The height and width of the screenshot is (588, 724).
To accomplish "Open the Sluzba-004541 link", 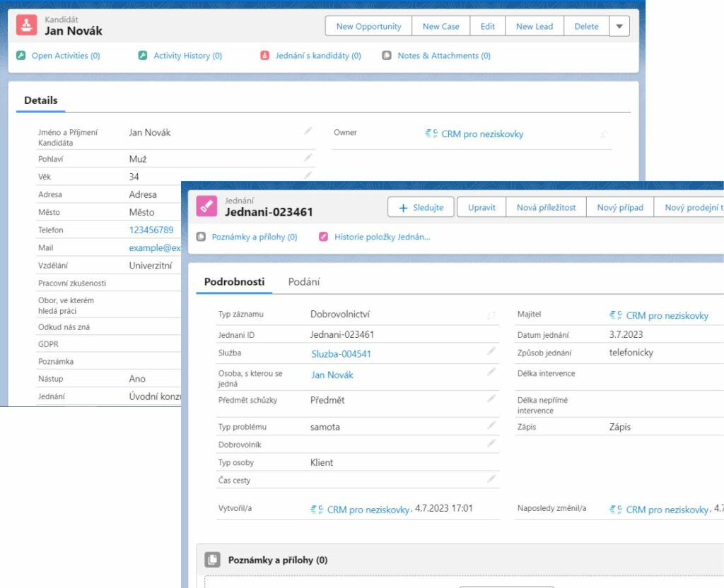I will point(341,354).
